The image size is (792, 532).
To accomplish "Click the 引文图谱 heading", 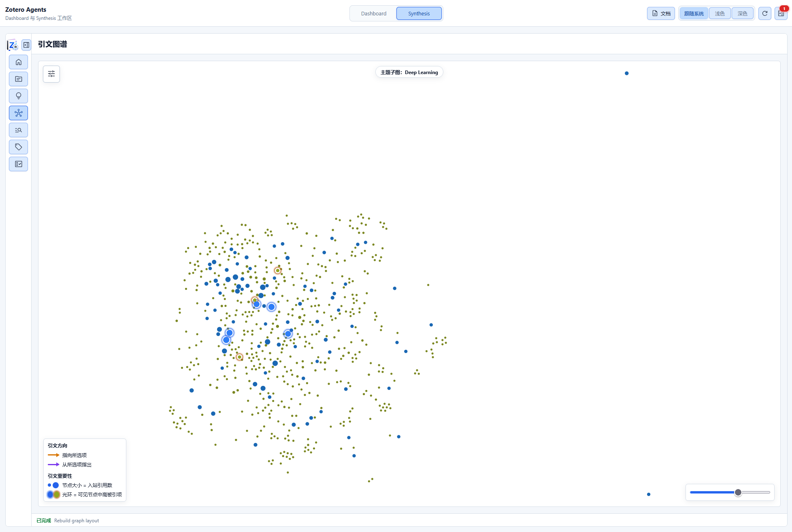I will 53,44.
